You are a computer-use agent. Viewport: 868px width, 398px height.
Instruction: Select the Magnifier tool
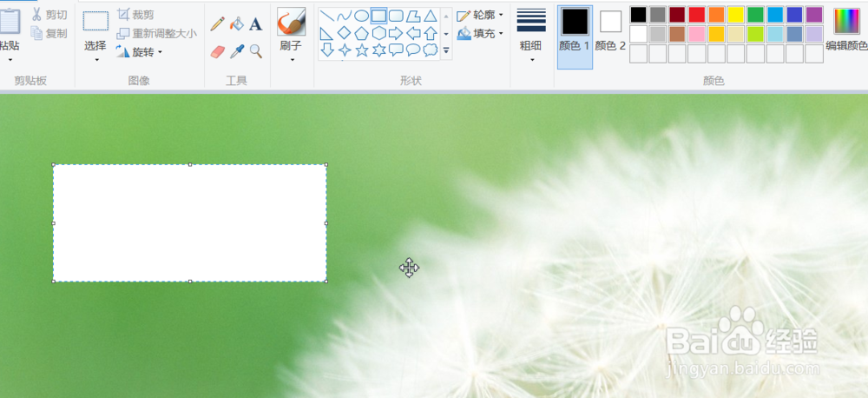coord(256,51)
